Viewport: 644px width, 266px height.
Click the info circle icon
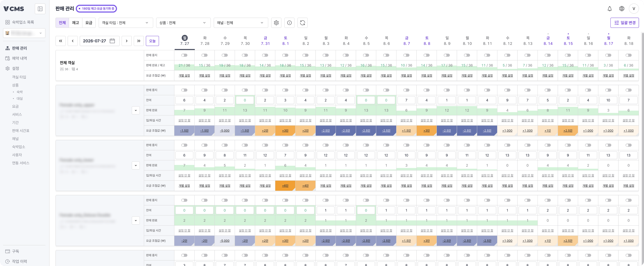pos(289,23)
